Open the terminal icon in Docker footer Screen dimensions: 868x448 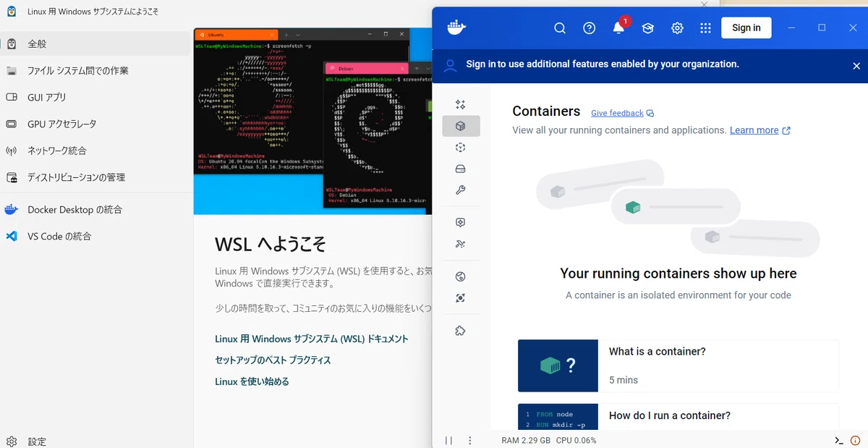click(x=839, y=440)
